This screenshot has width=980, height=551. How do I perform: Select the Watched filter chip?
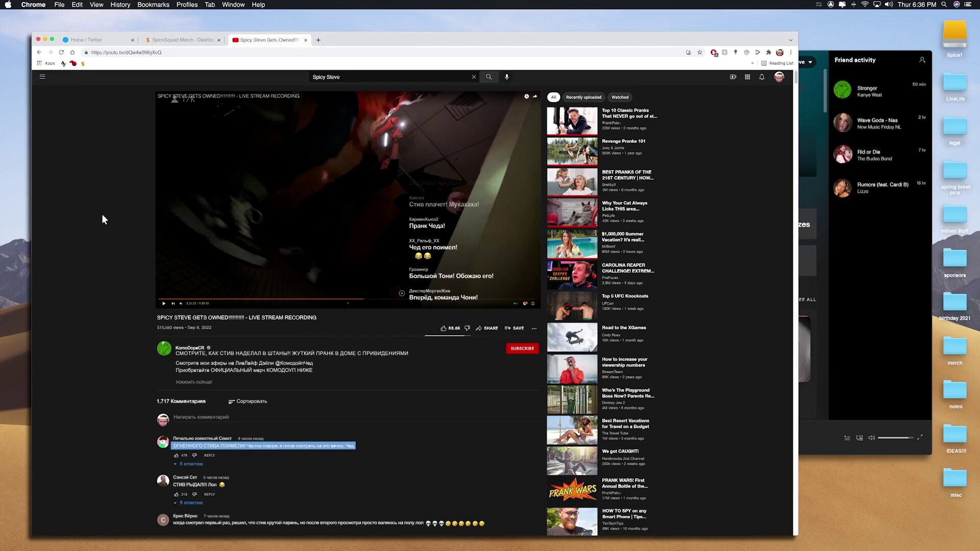pos(620,97)
